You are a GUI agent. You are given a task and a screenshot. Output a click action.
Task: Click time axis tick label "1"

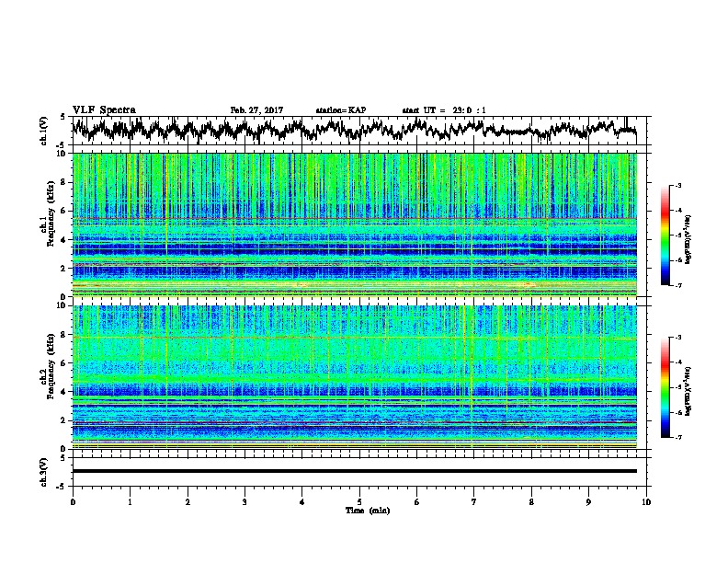(x=130, y=502)
